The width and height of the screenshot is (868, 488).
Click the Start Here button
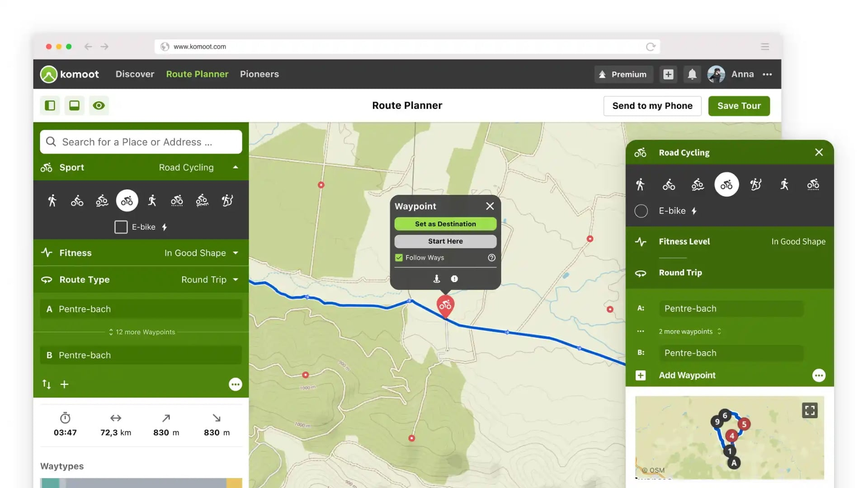point(445,241)
